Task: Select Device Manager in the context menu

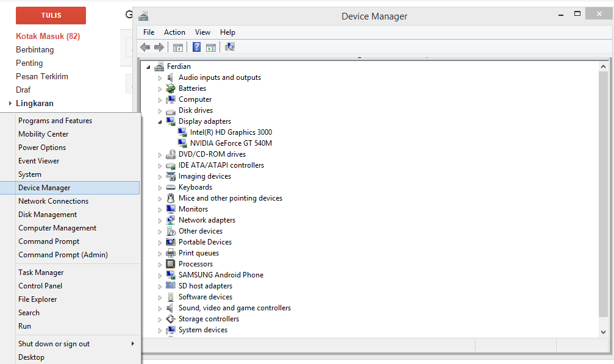Action: tap(70, 188)
